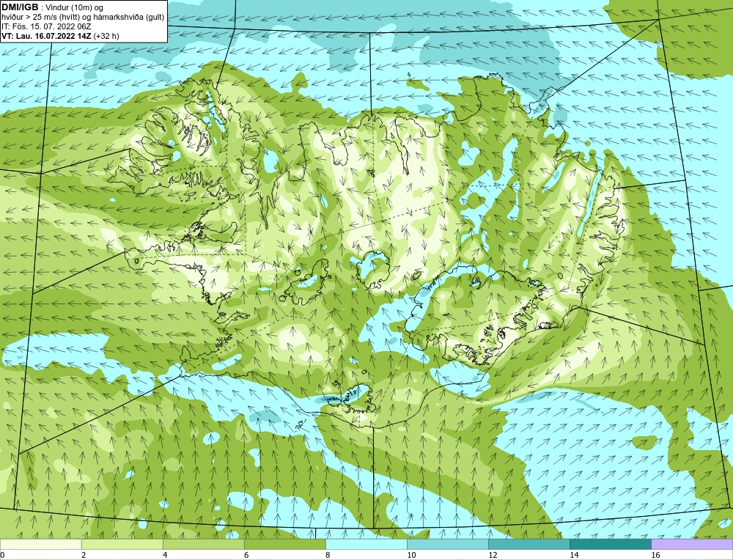
Task: Click the dark teal 14–16 legend swatch
Action: click(610, 545)
